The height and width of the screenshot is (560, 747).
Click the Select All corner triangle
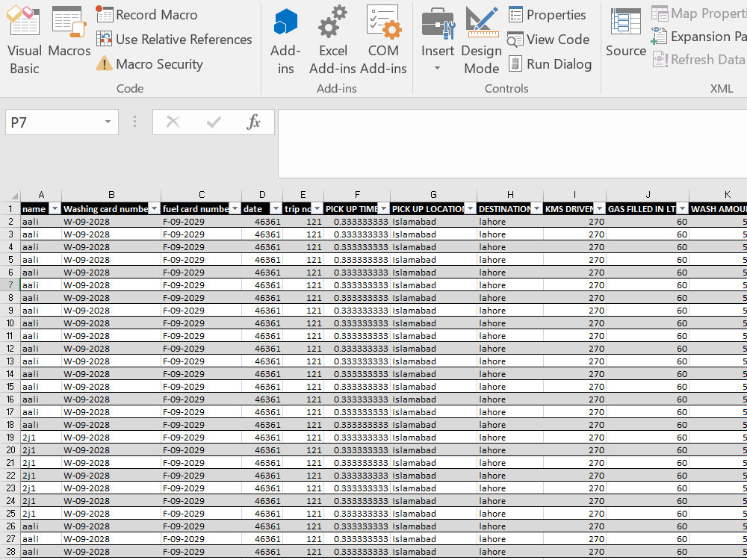tap(14, 195)
